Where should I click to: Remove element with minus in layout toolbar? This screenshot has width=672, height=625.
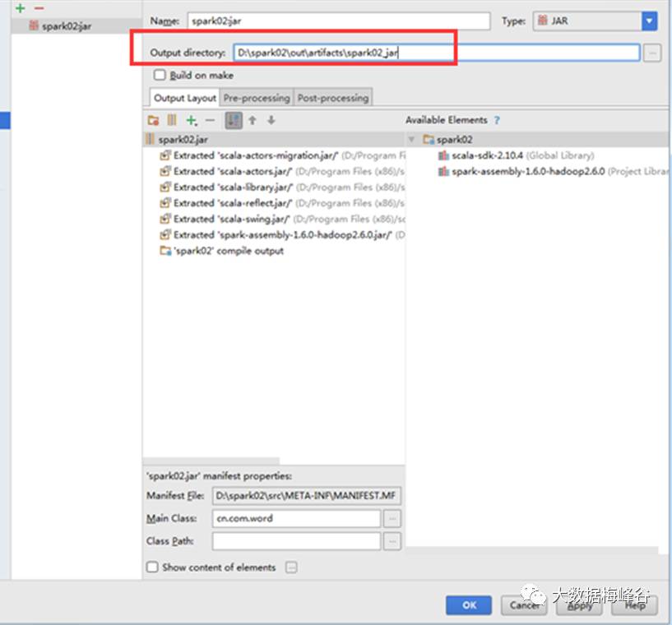tap(210, 120)
